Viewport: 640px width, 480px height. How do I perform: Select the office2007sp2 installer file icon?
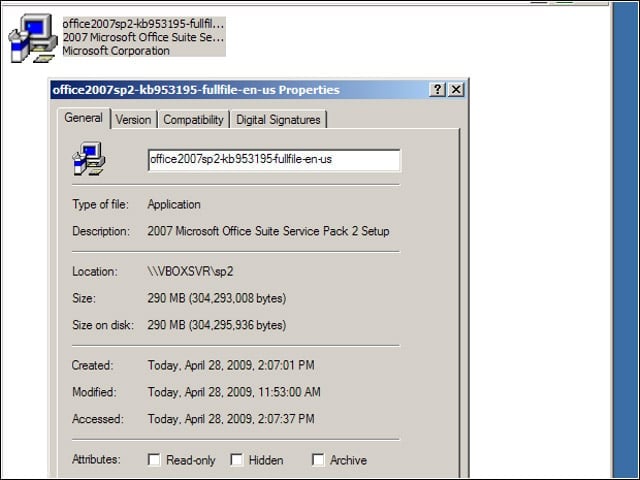(x=33, y=38)
